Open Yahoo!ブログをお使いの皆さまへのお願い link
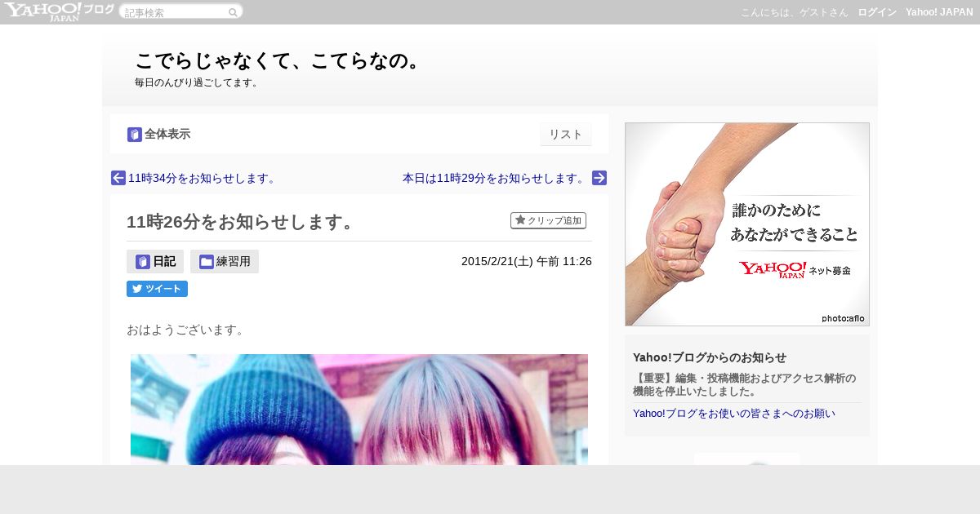 (734, 413)
